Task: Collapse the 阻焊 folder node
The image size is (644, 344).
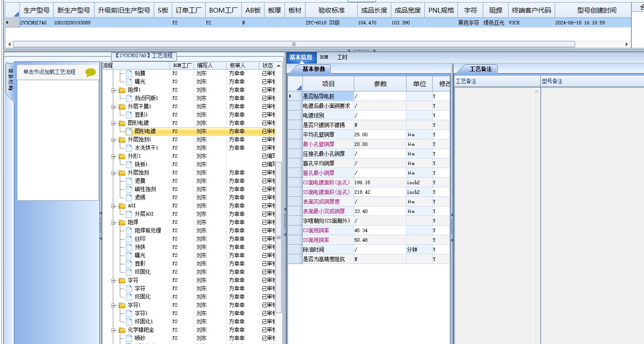Action: 113,223
